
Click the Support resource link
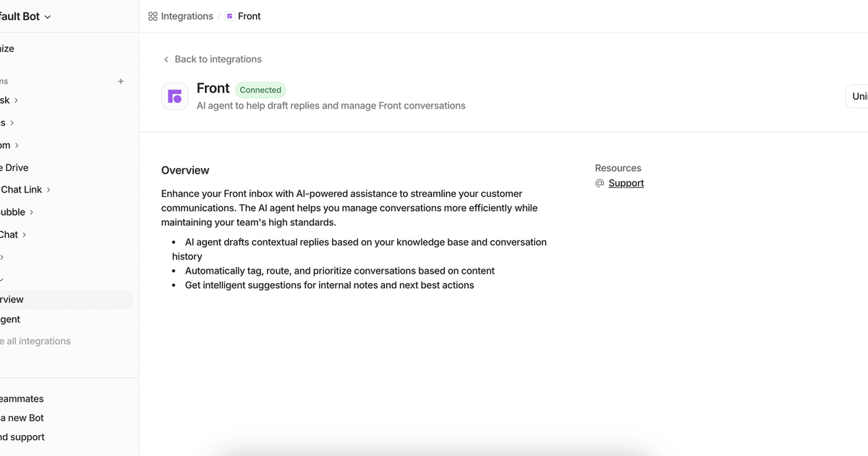pyautogui.click(x=625, y=182)
